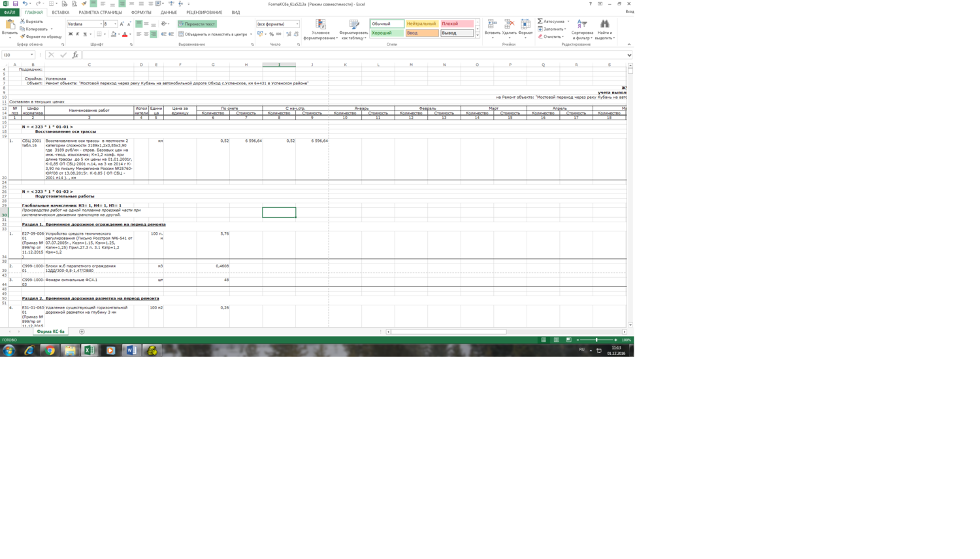Switch to the ВСТАВКА ribbon tab
Viewport: 980px width, 559px height.
pyautogui.click(x=60, y=12)
